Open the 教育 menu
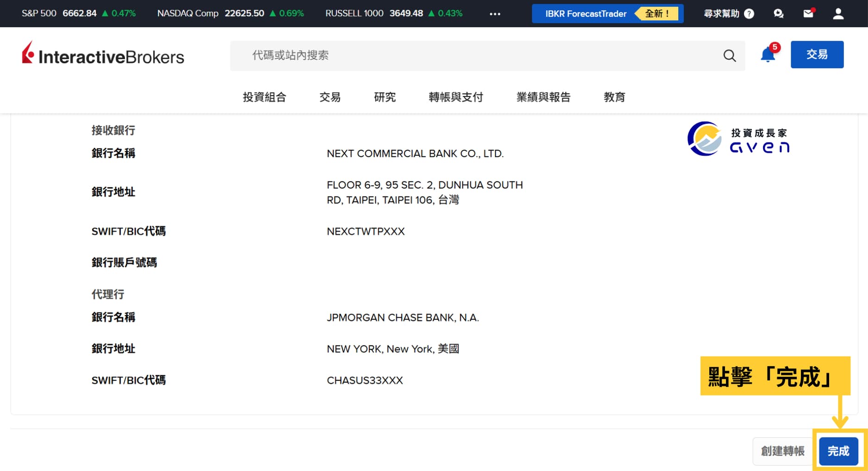Viewport: 868px width, 471px height. point(614,97)
